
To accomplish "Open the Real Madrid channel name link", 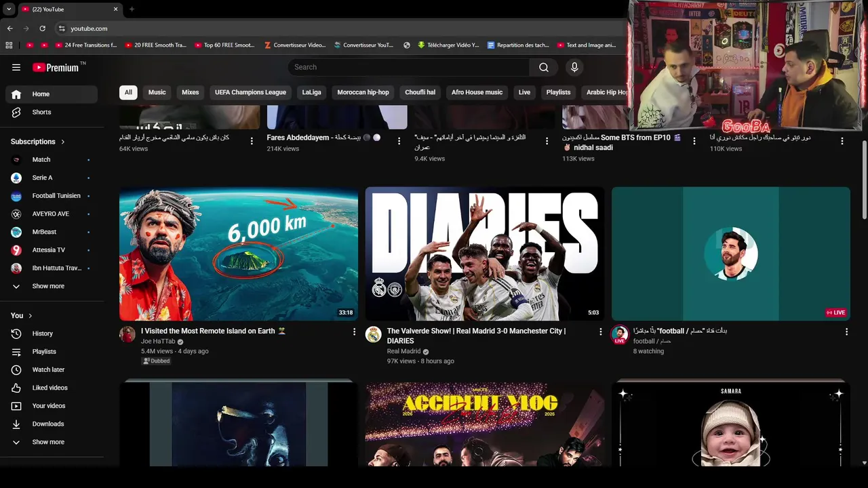I will coord(404,352).
